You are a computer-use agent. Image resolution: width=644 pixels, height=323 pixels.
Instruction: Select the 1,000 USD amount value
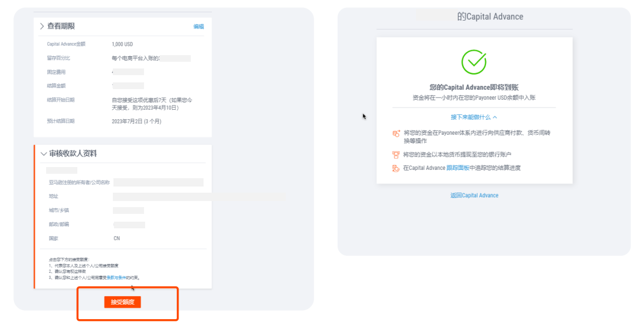pyautogui.click(x=122, y=44)
